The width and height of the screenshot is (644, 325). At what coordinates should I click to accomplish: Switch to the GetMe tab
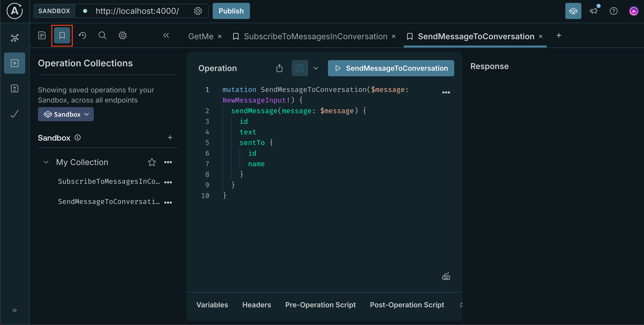(x=201, y=36)
